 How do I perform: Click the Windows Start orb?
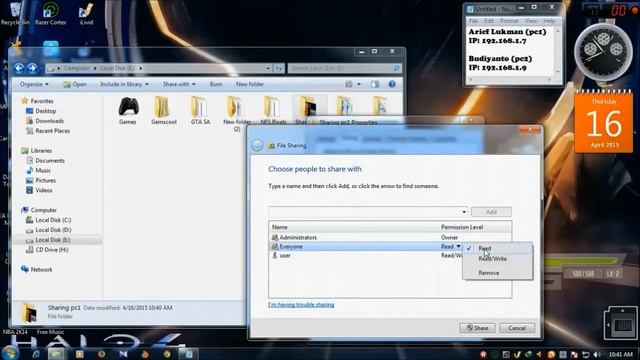click(9, 353)
